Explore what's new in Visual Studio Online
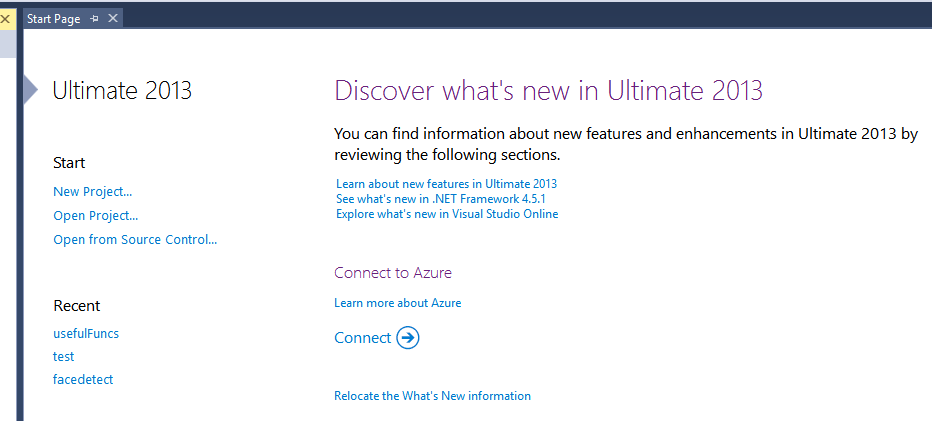Viewport: 932px width, 421px height. click(x=447, y=214)
